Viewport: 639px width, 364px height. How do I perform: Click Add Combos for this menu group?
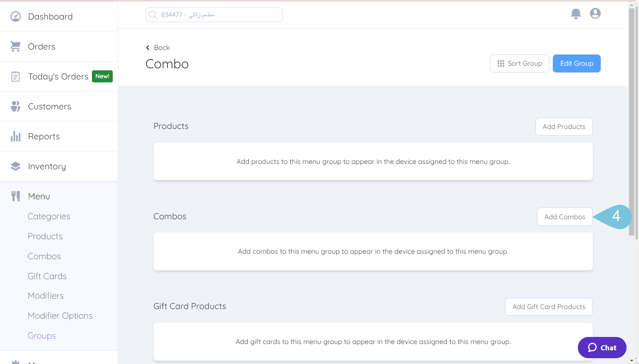[x=565, y=217]
